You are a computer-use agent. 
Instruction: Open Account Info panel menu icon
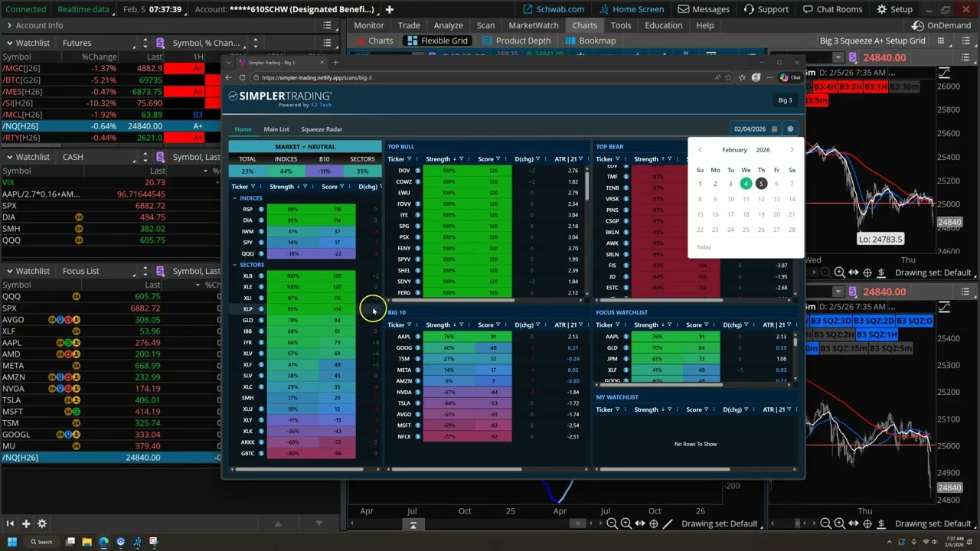(327, 25)
